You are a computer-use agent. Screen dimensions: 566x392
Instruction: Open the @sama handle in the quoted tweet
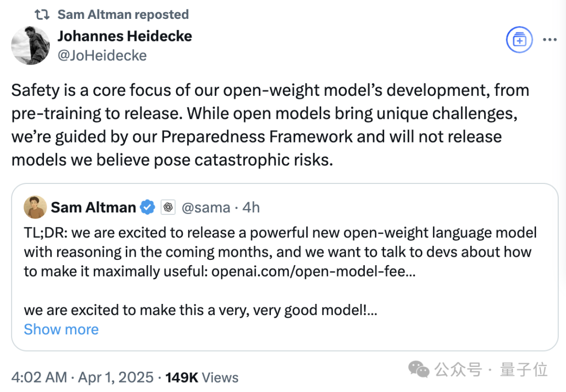205,208
